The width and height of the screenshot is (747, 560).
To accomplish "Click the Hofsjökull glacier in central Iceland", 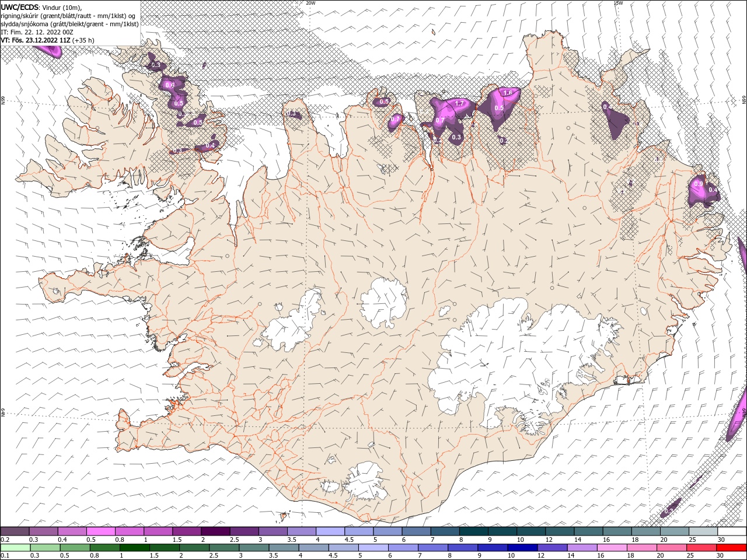I will tap(383, 302).
